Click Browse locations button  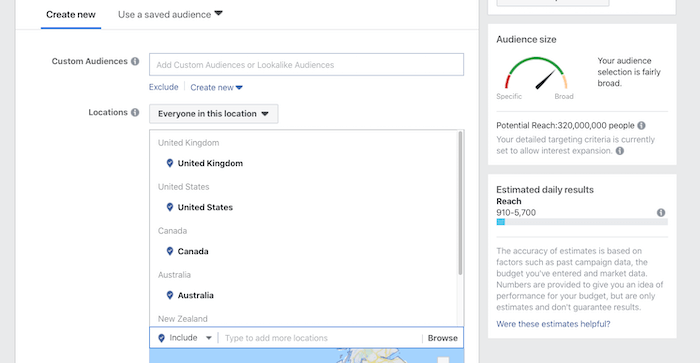(442, 338)
